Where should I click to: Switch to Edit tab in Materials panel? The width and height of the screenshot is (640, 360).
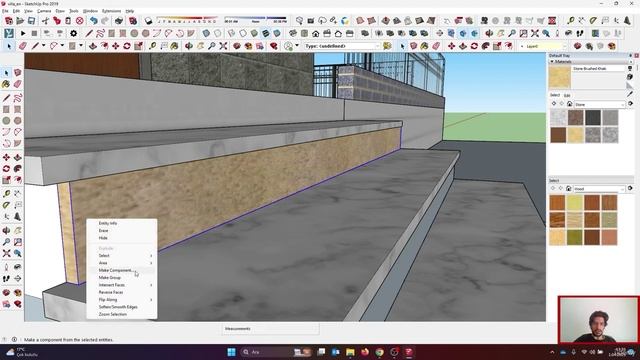(567, 95)
